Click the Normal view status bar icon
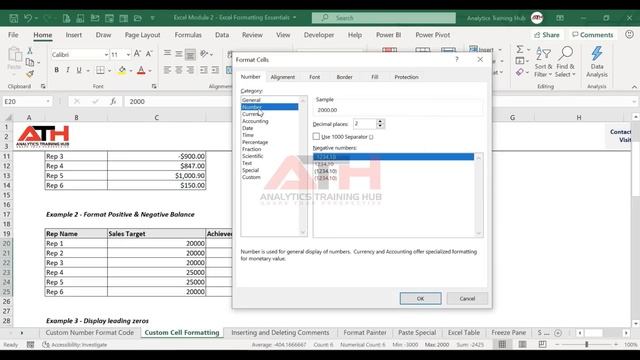This screenshot has height=360, width=640. pos(502,344)
